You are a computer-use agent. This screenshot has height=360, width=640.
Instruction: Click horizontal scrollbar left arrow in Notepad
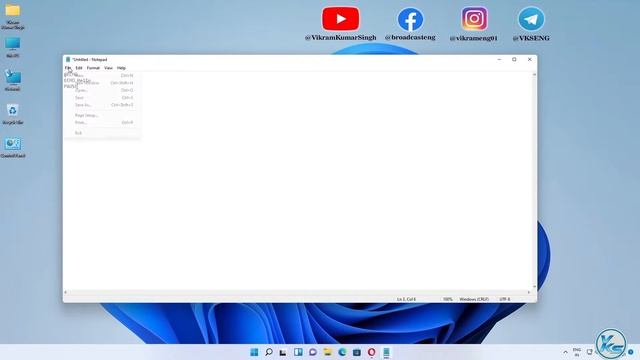(66, 292)
